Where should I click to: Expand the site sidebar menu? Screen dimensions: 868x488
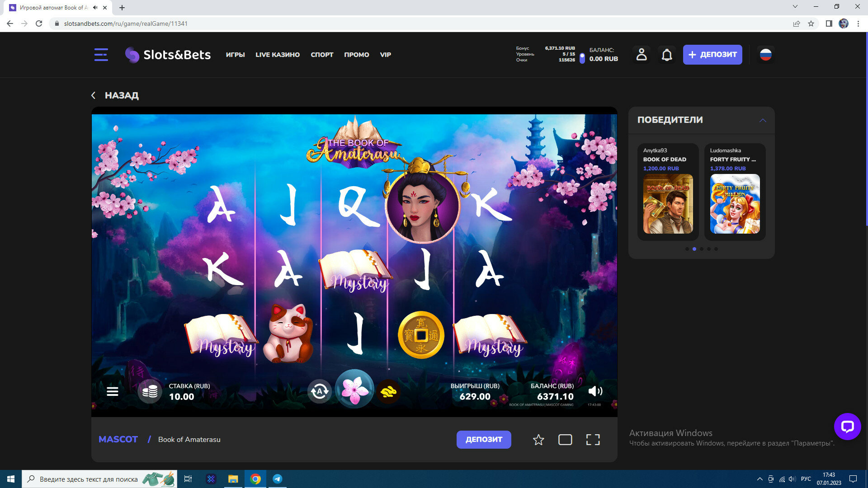(x=101, y=55)
